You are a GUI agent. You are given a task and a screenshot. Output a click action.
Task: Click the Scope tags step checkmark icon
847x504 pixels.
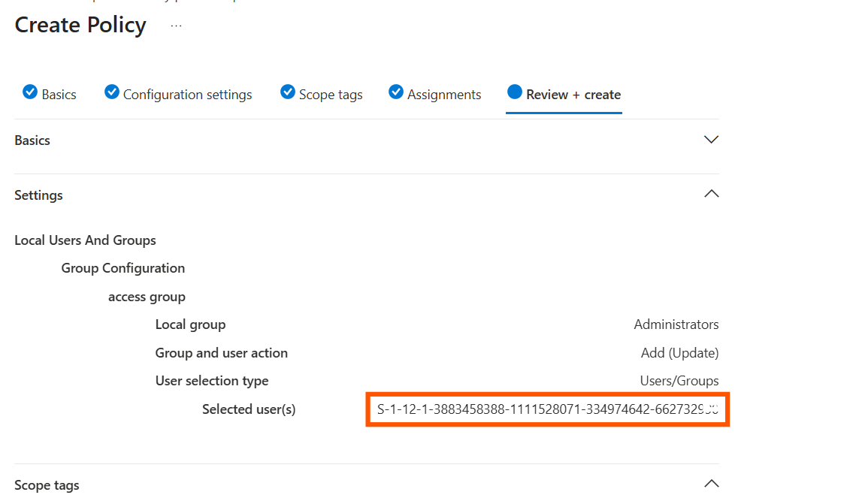point(288,92)
